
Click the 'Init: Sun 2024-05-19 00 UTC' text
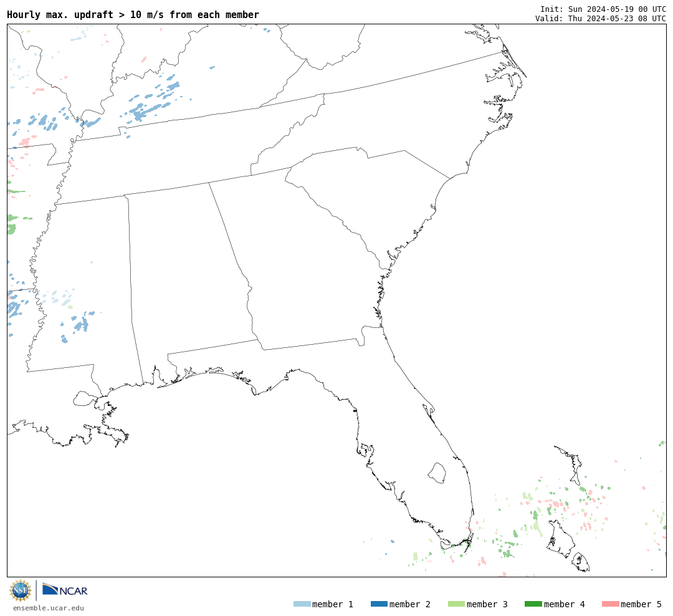click(x=603, y=9)
